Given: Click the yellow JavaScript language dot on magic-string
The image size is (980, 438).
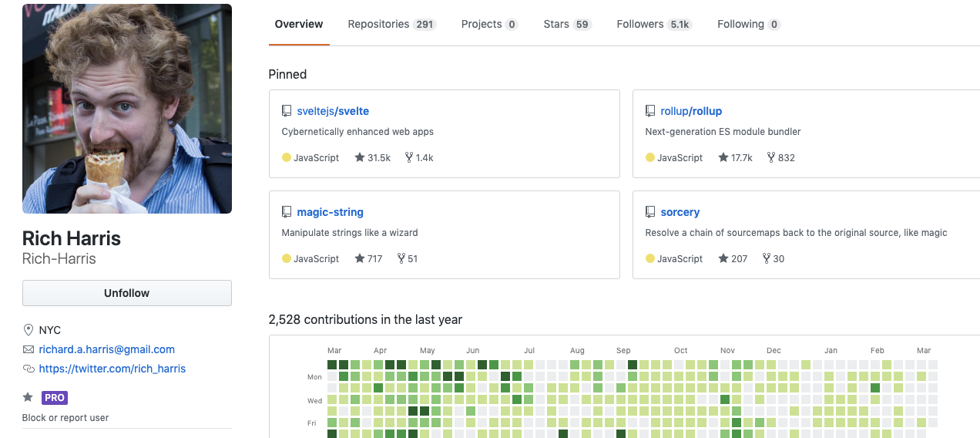Looking at the screenshot, I should (287, 258).
